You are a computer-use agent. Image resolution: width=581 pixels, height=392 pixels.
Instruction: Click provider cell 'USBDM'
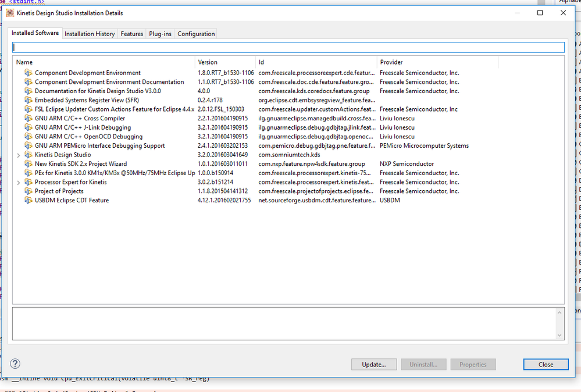[x=390, y=200]
